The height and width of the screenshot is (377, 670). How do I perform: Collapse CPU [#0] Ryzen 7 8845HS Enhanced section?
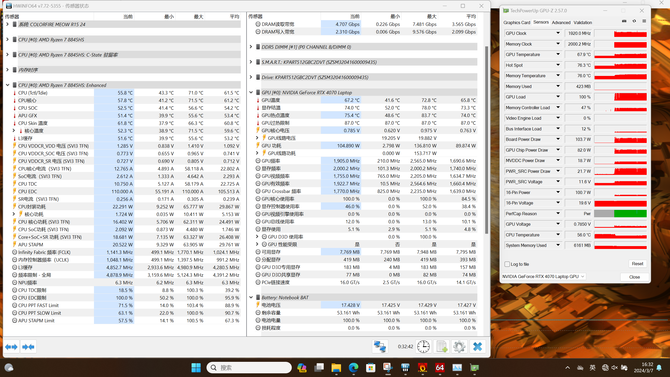pos(7,85)
